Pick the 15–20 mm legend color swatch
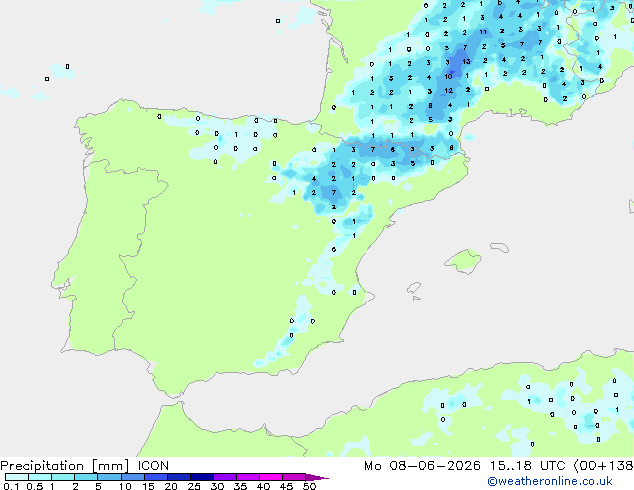634x490 pixels. pos(156,477)
